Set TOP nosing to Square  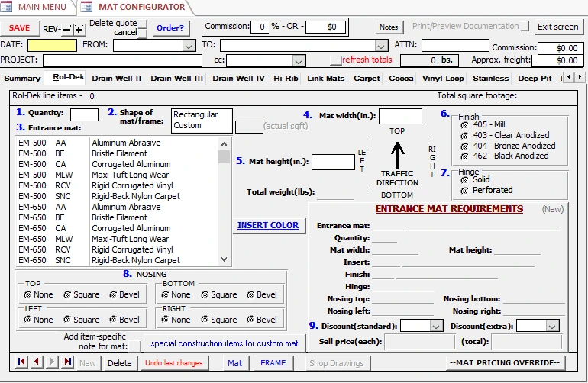(67, 295)
